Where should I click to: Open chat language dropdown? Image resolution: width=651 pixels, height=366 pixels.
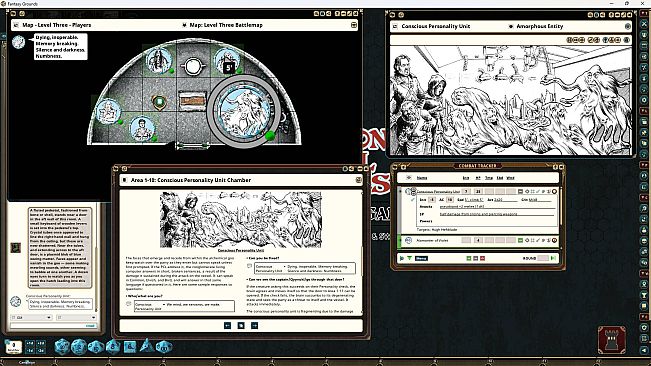(76, 317)
